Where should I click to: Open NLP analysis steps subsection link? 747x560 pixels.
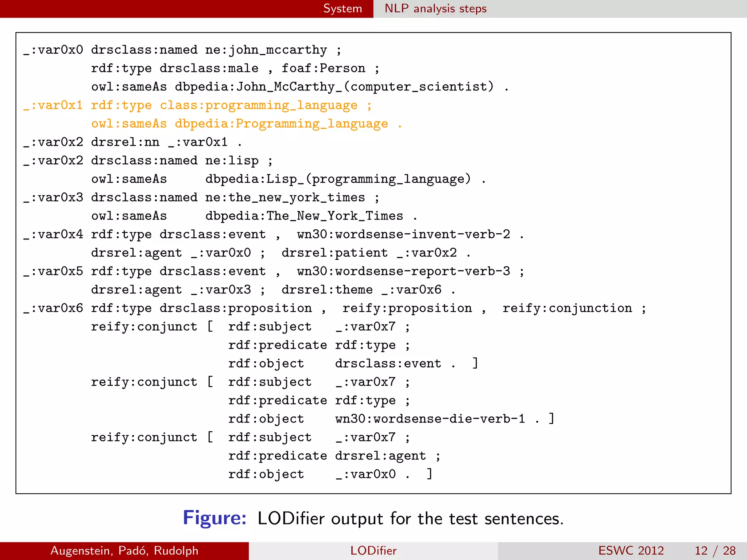point(436,8)
